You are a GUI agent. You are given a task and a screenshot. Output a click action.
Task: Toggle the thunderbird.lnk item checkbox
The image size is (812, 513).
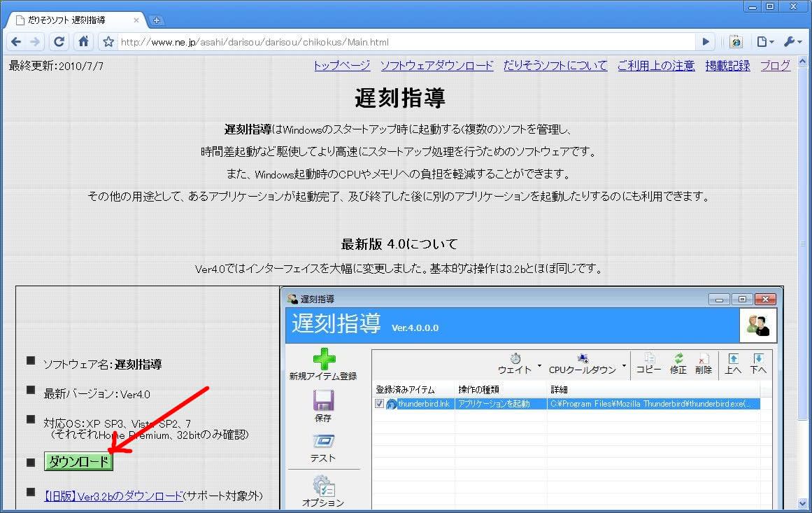[380, 404]
